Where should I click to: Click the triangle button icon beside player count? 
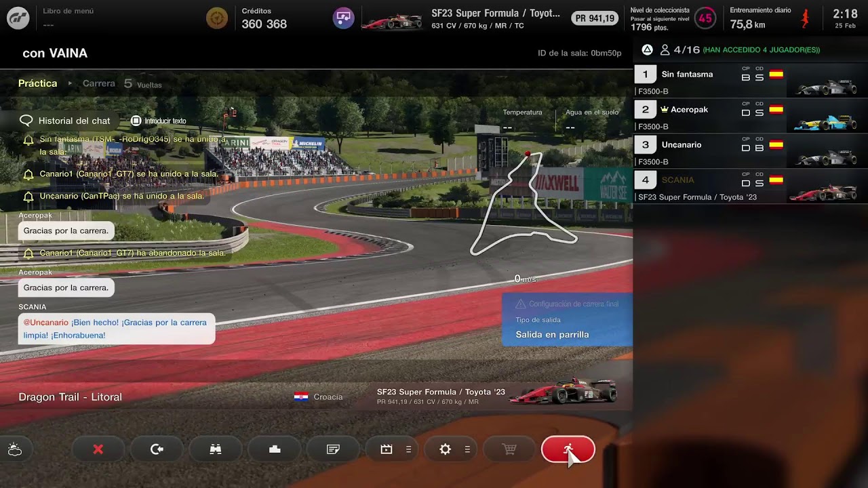(x=648, y=49)
